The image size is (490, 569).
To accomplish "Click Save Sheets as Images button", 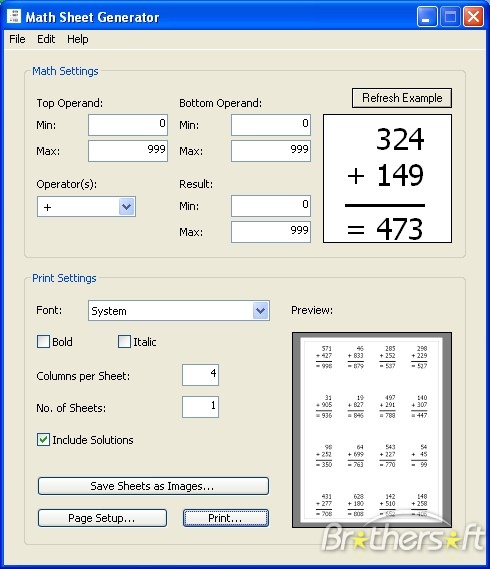I will click(x=153, y=486).
